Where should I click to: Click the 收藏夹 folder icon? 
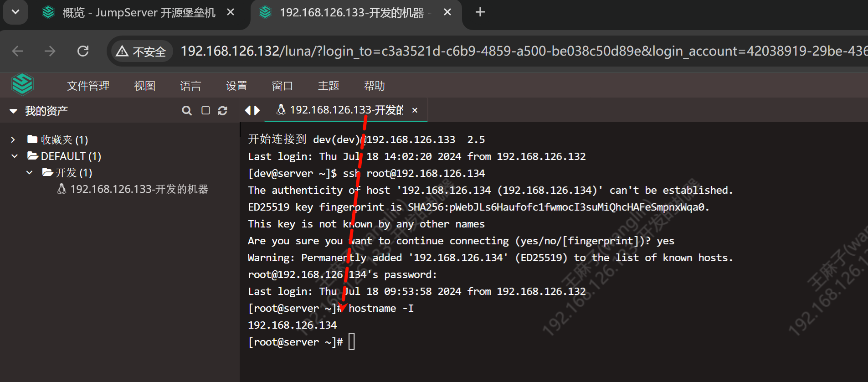32,139
